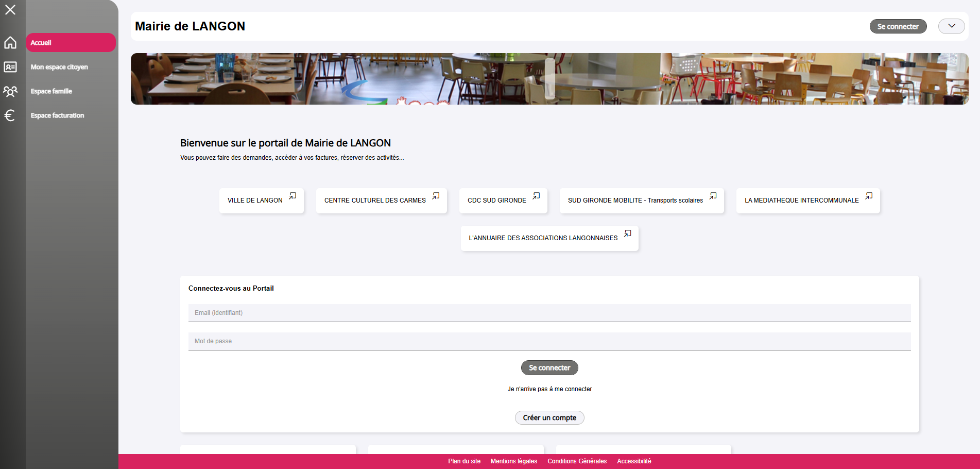Click external-link icon on LA MEDIATHEQUE INTERCOMMUNALE
The image size is (980, 469).
click(869, 196)
